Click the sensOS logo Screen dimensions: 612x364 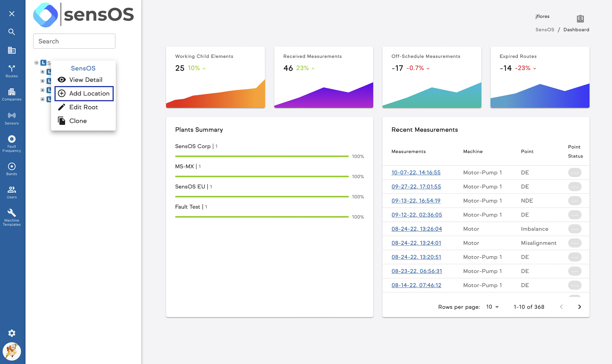tap(83, 15)
